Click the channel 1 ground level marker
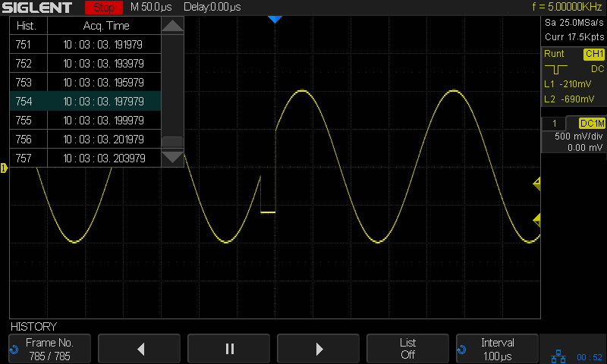 point(4,168)
